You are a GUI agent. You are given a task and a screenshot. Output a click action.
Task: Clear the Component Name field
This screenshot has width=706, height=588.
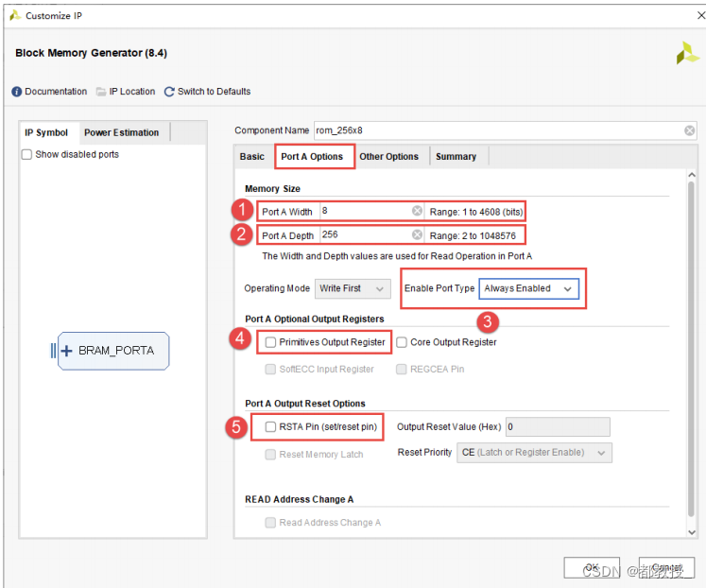pyautogui.click(x=689, y=130)
